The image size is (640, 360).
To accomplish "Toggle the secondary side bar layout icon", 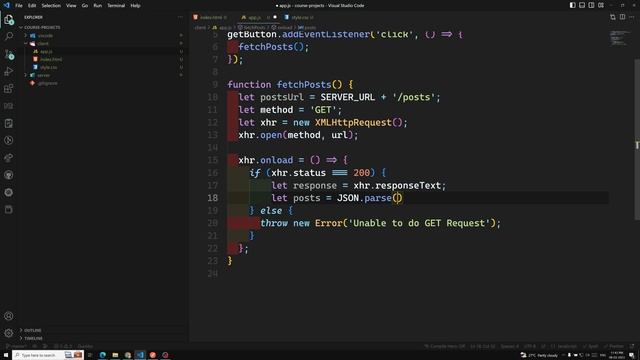I will pos(591,5).
